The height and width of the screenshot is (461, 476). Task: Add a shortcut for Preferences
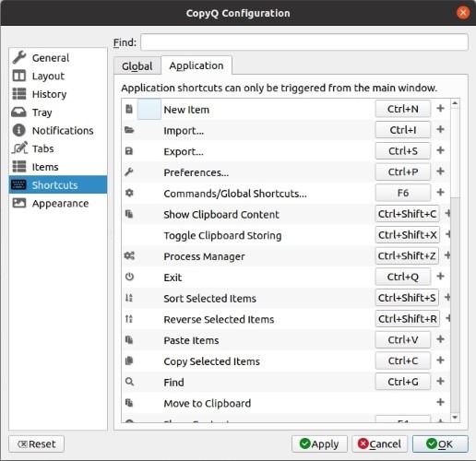pyautogui.click(x=440, y=171)
